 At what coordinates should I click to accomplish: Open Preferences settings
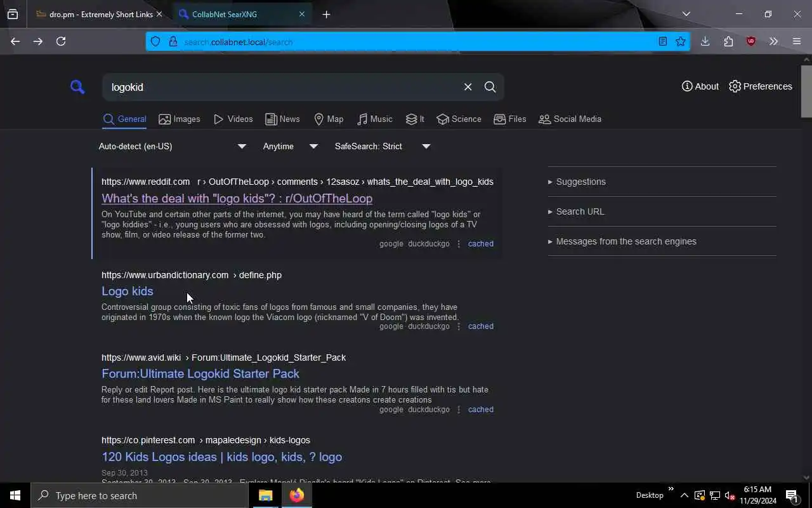point(761,86)
